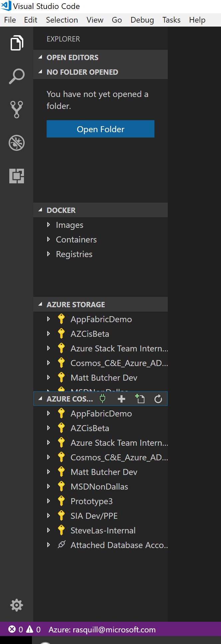Open the Manage gear icon
The image size is (221, 644).
point(17,605)
